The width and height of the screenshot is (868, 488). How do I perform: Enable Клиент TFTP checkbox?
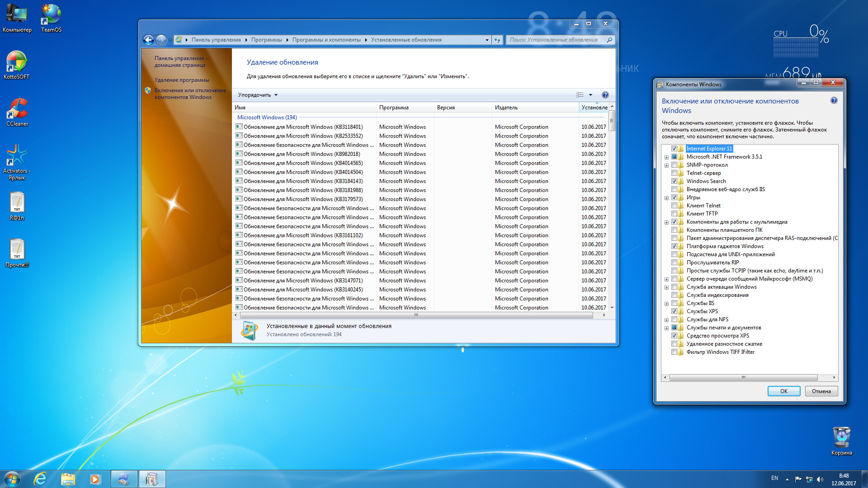(674, 214)
